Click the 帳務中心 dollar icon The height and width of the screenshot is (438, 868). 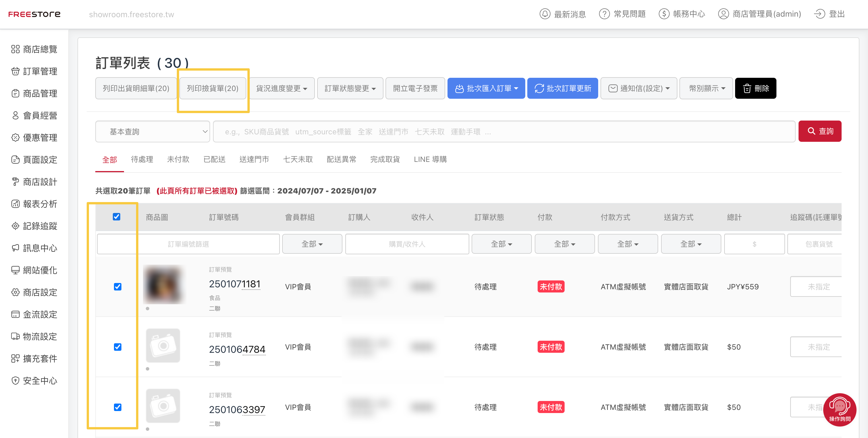click(664, 14)
